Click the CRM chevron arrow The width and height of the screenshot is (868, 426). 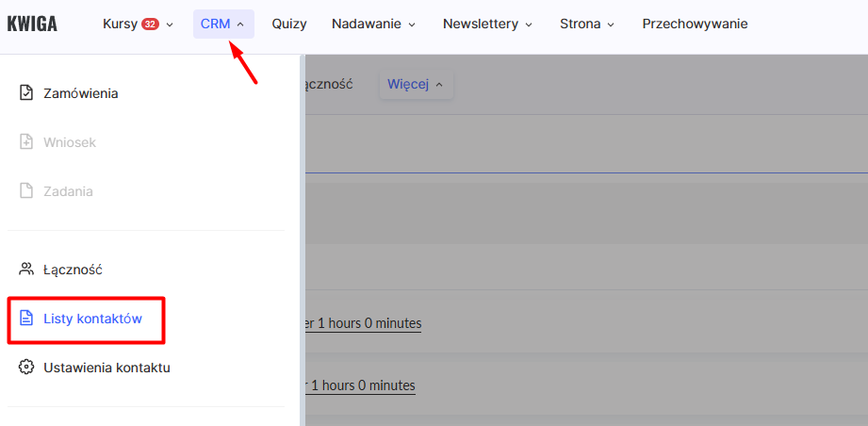tap(240, 25)
